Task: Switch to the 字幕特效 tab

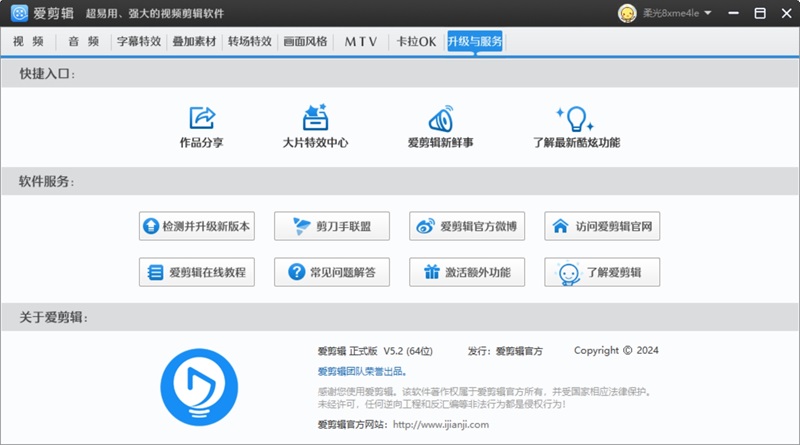Action: (139, 41)
